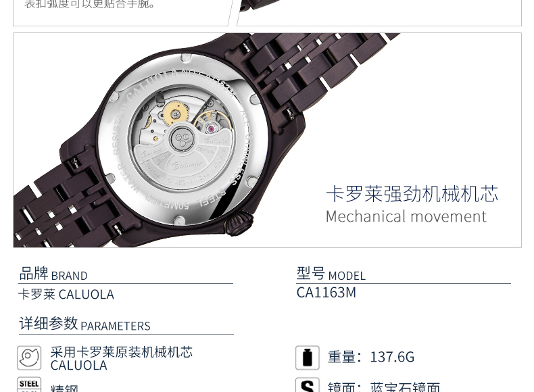Click the STEEL material icon

[29, 385]
